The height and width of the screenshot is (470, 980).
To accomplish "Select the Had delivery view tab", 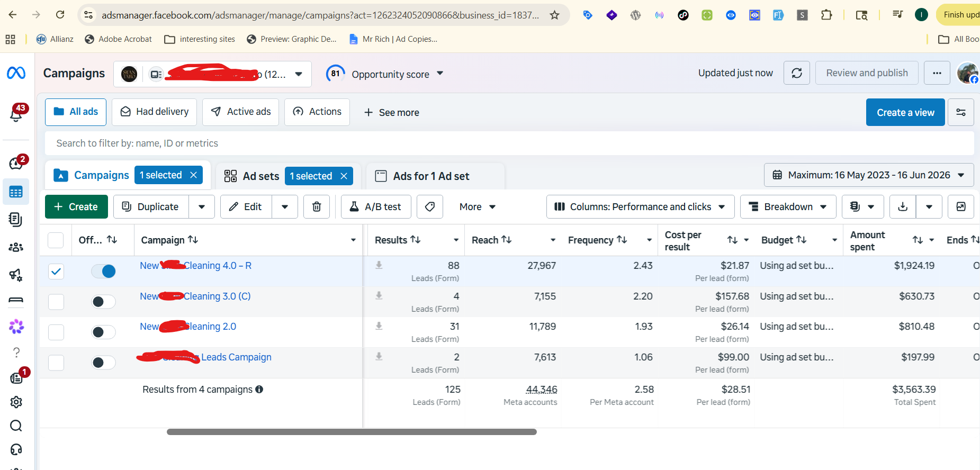I will tap(155, 112).
